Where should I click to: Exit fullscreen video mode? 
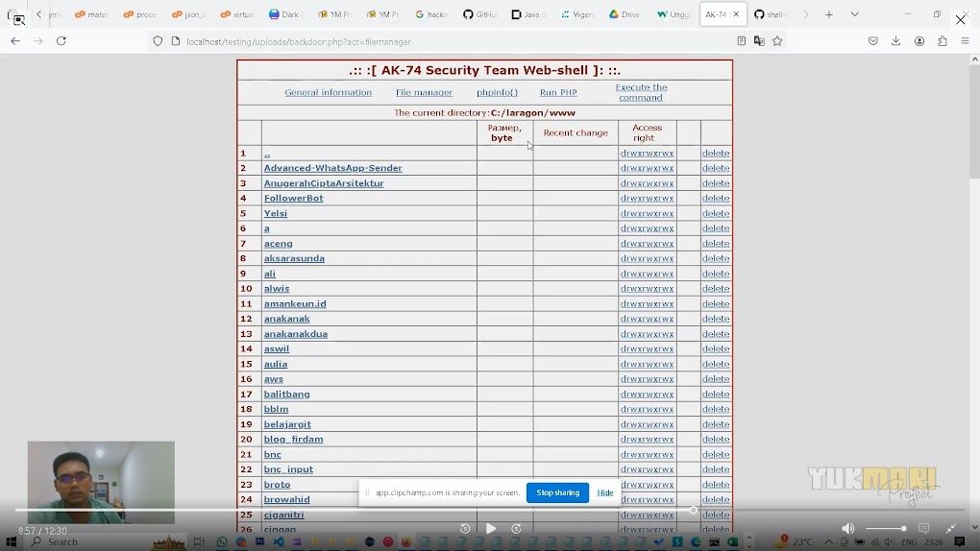pyautogui.click(x=950, y=529)
